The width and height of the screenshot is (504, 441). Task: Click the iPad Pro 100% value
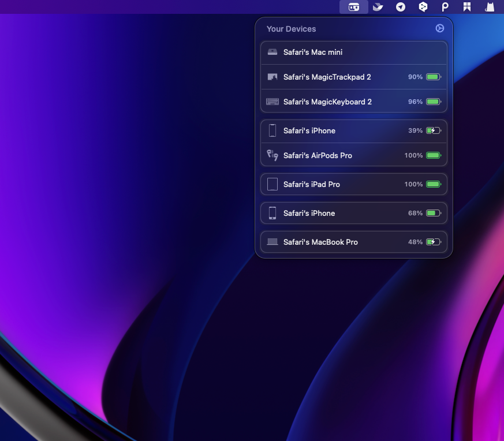point(413,184)
